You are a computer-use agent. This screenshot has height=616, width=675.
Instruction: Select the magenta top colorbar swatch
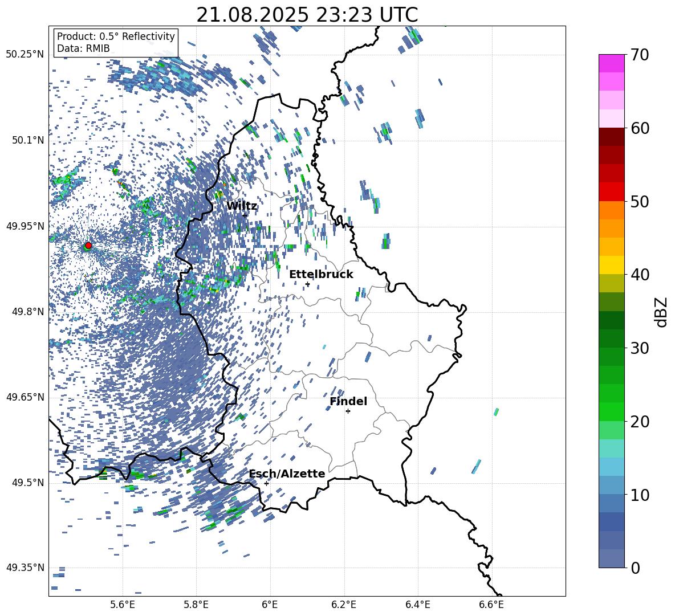(612, 64)
